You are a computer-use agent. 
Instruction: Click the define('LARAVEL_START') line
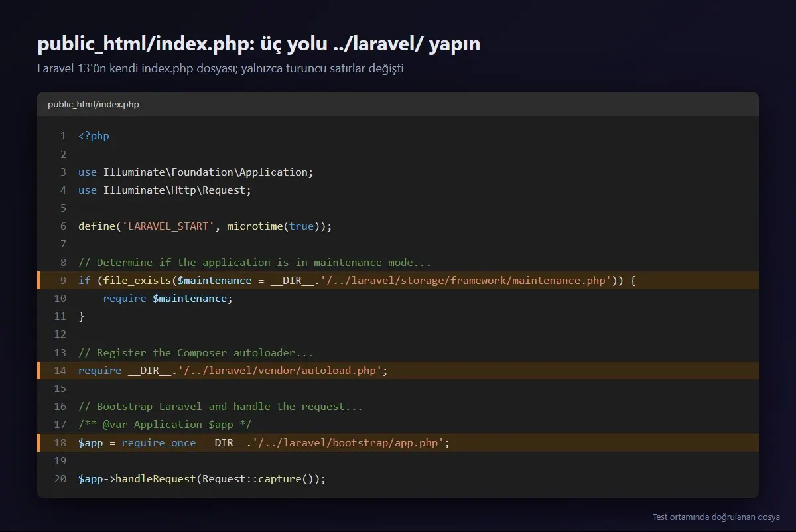click(x=205, y=226)
